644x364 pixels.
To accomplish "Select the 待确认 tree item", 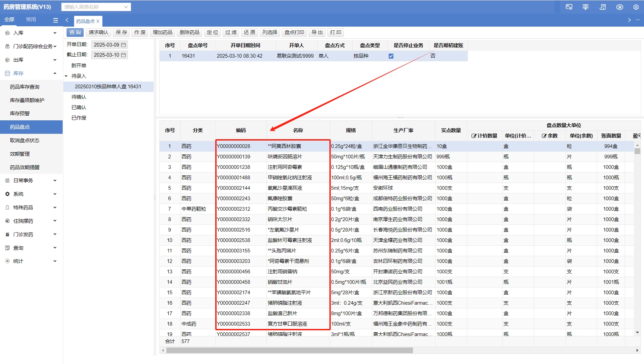I will click(79, 97).
